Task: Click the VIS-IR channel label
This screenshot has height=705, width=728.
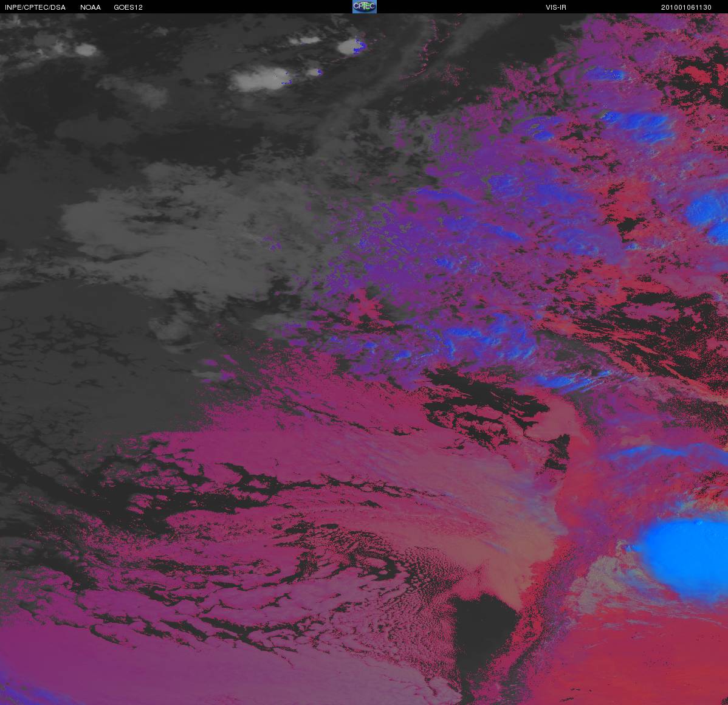Action: click(x=556, y=7)
